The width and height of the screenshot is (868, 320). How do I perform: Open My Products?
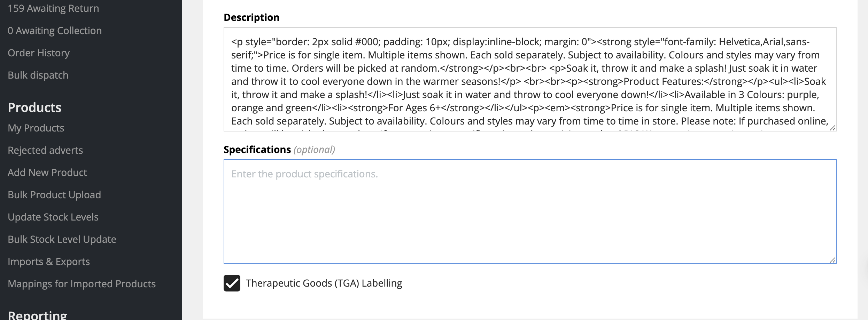[36, 128]
